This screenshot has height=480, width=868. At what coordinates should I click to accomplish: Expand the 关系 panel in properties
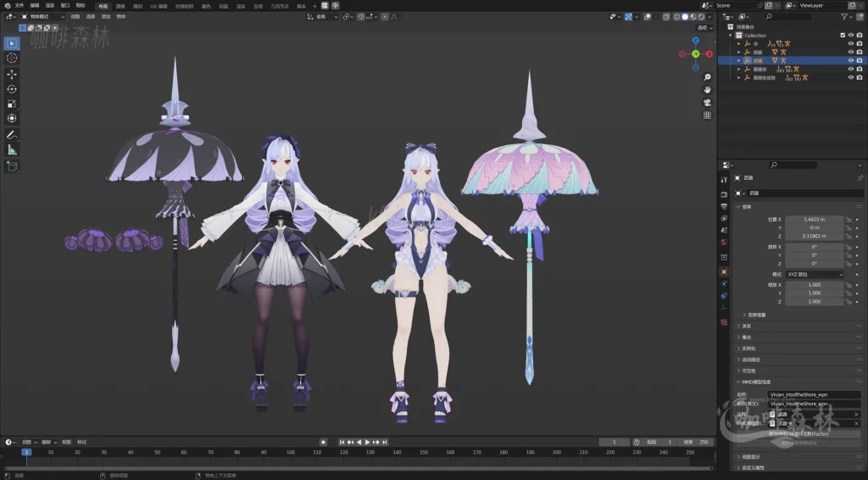(746, 327)
